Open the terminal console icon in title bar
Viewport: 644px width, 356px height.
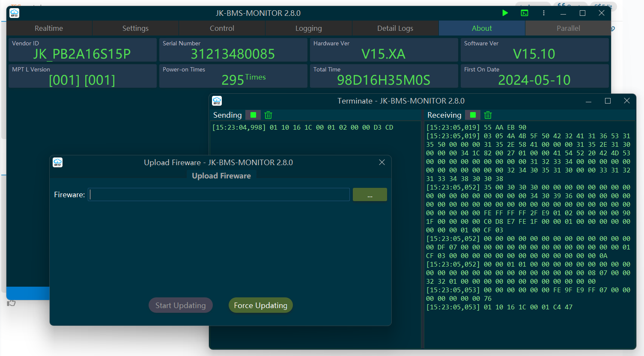[525, 13]
